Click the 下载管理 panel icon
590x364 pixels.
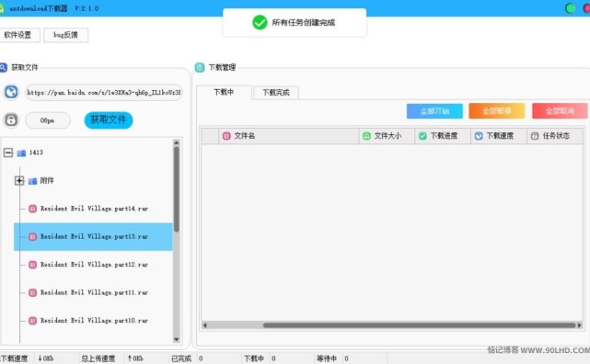tap(200, 68)
